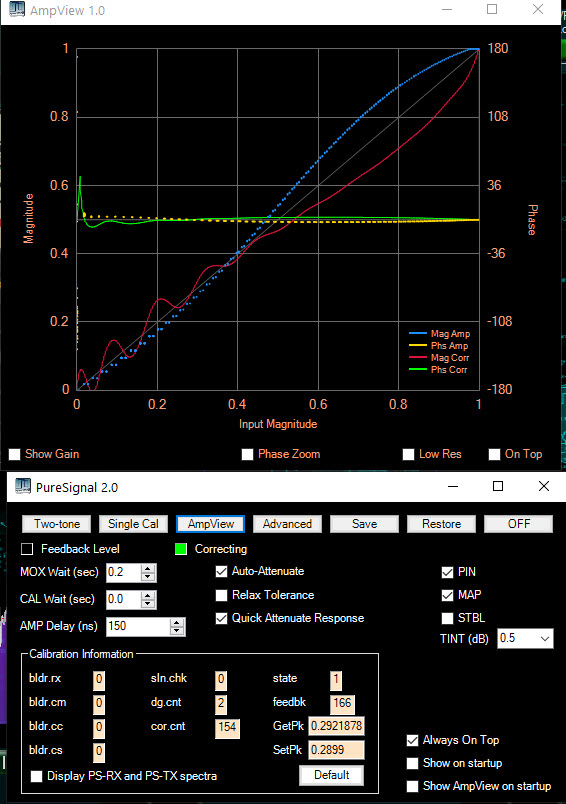
Task: Enable the Low Res checkbox
Action: tap(409, 454)
